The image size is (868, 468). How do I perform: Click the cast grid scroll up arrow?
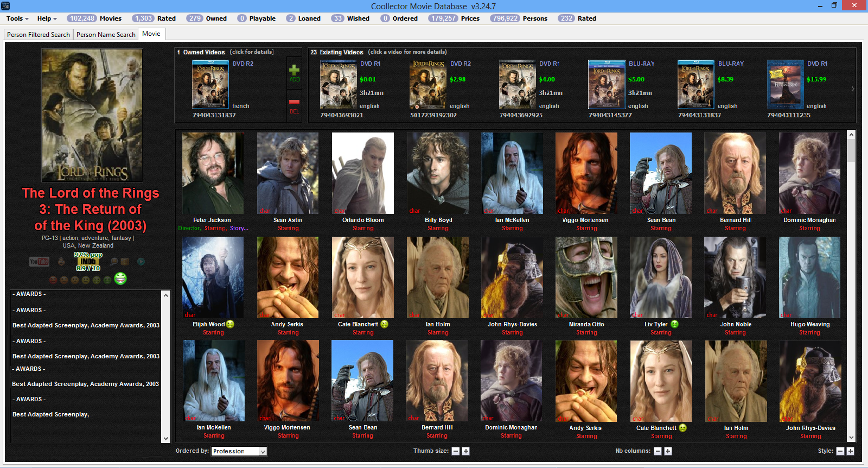click(x=851, y=135)
